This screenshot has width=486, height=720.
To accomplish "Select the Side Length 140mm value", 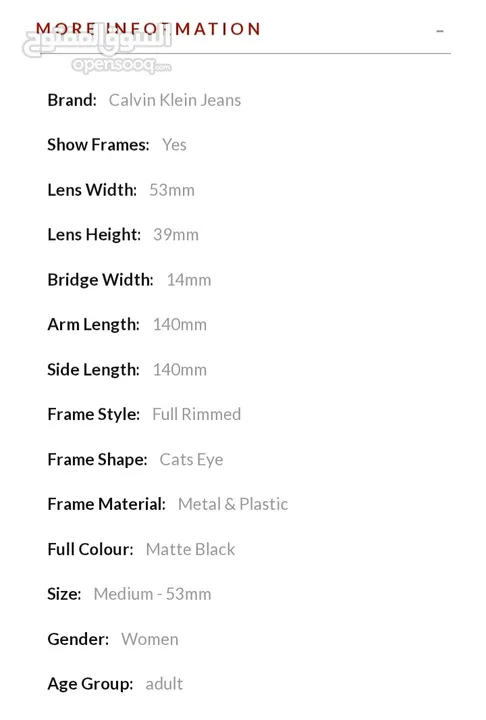I will pyautogui.click(x=180, y=370).
